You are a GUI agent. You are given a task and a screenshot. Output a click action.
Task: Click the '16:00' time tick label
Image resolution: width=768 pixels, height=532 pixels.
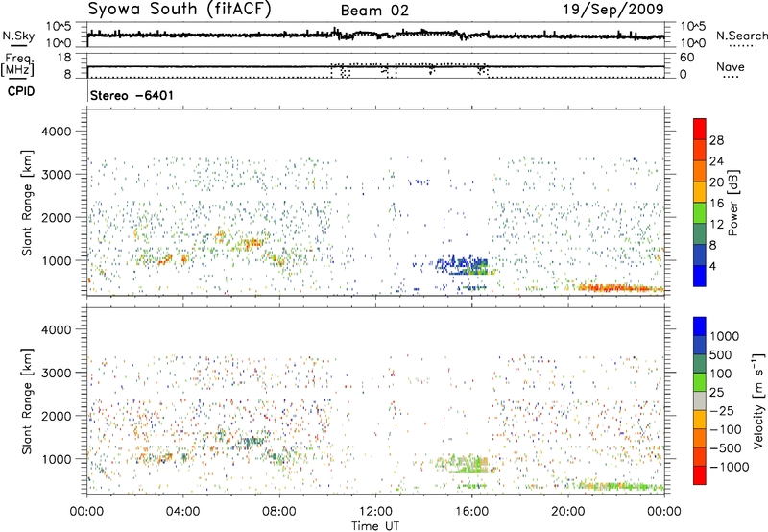(471, 512)
